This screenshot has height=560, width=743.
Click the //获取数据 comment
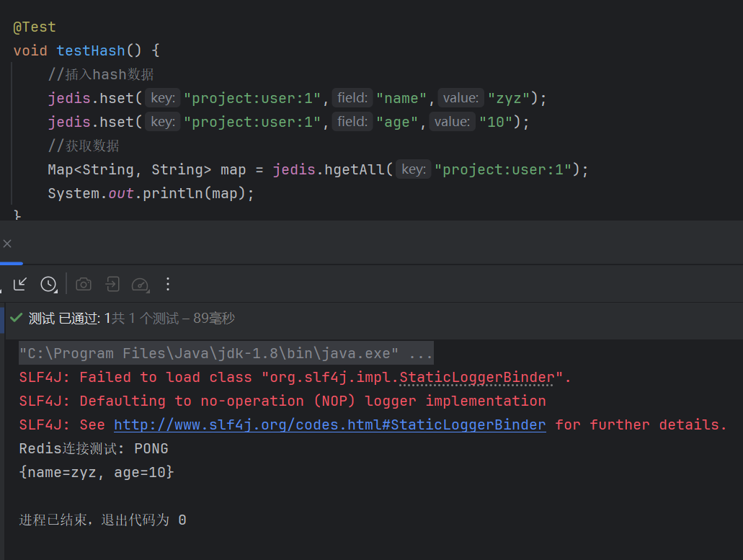84,146
